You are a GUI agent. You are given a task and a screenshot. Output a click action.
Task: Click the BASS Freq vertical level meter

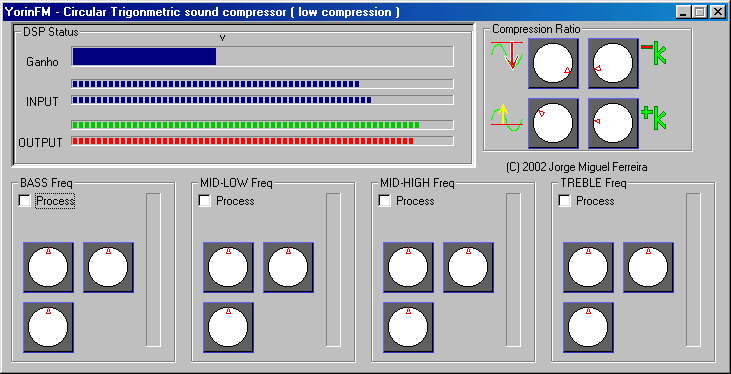153,270
